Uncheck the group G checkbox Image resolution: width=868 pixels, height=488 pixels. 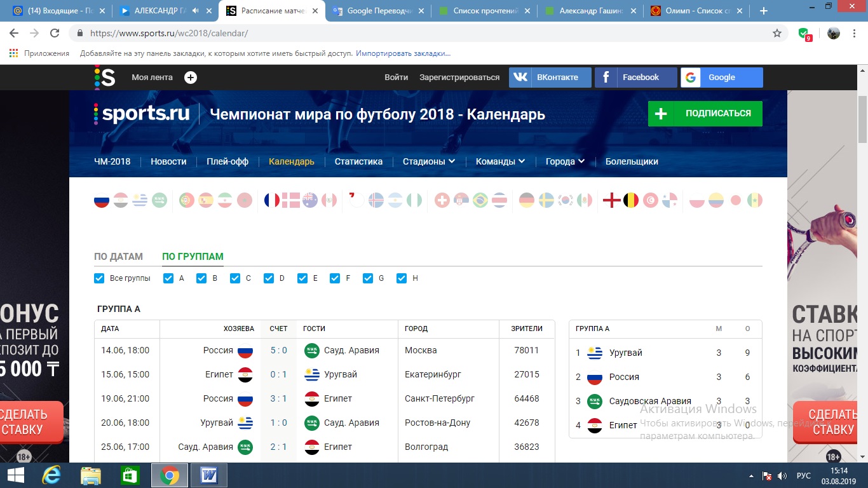click(368, 278)
